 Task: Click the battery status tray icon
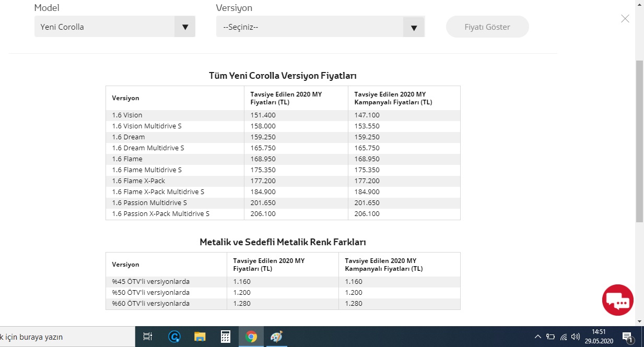(x=551, y=337)
